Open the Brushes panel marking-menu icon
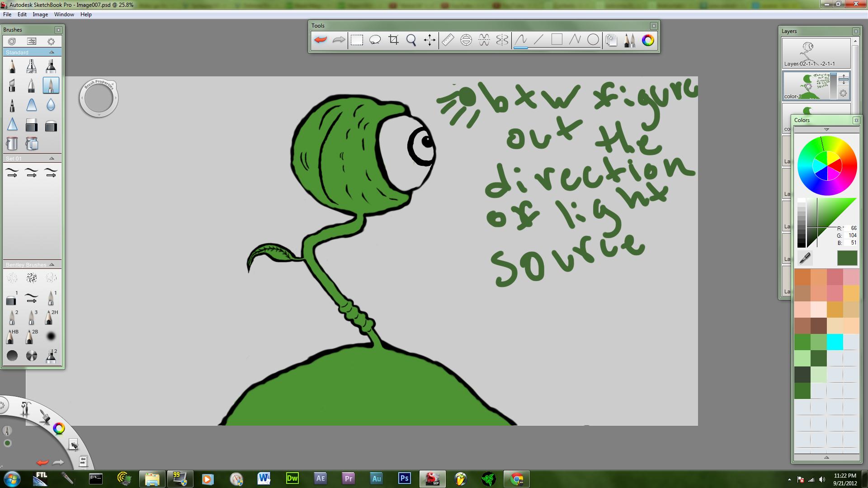The height and width of the screenshot is (488, 868). coord(51,41)
